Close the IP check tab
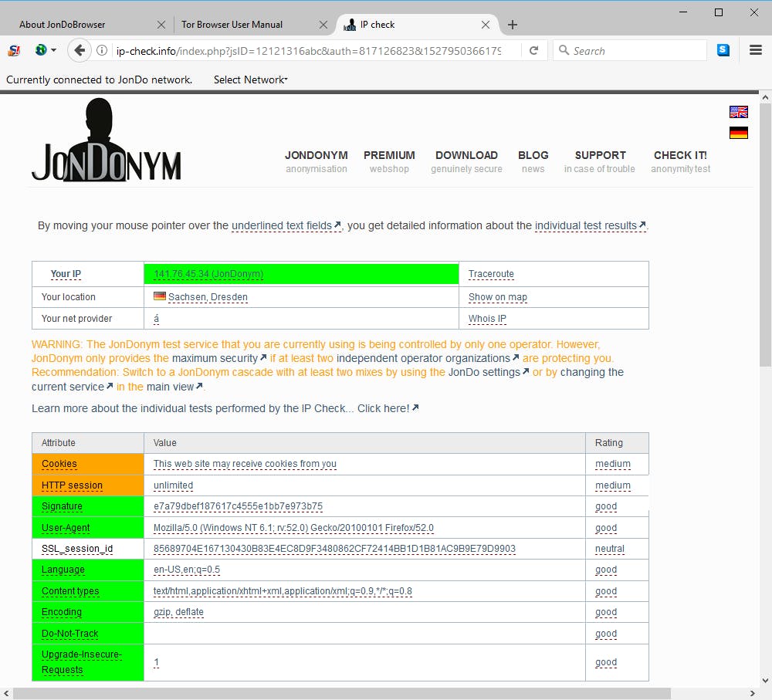Screen dimensions: 772x700 pos(486,25)
